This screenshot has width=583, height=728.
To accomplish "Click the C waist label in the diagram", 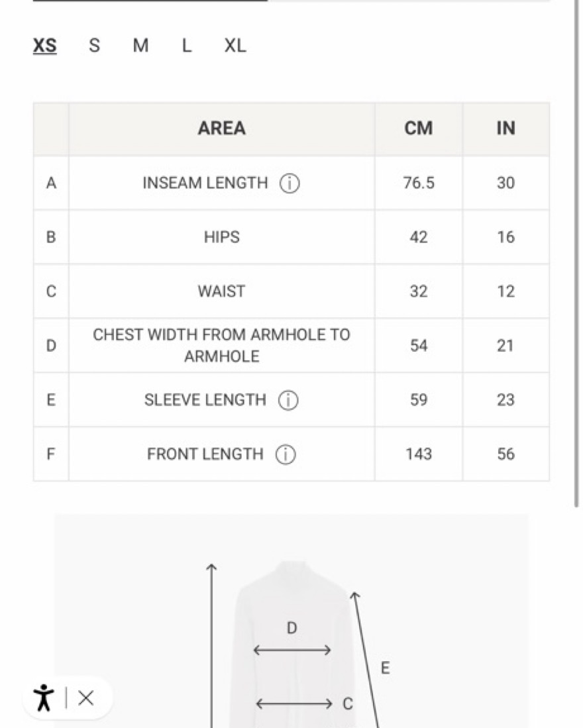I will [x=348, y=704].
